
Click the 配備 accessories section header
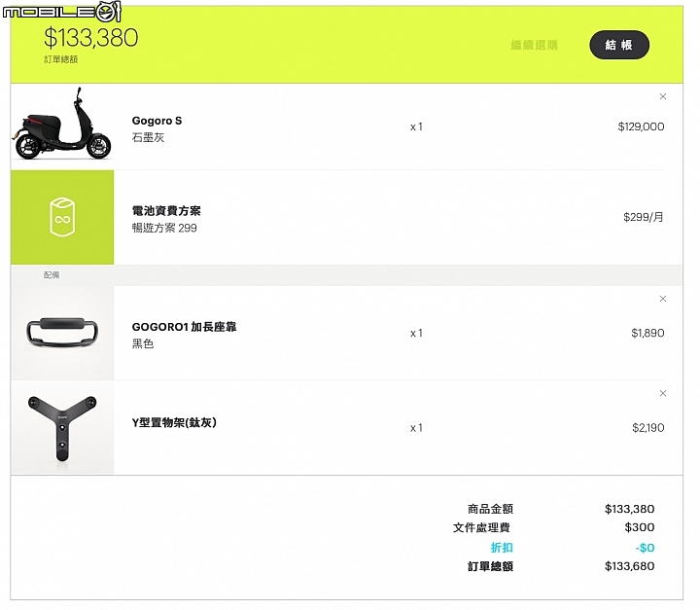click(52, 275)
